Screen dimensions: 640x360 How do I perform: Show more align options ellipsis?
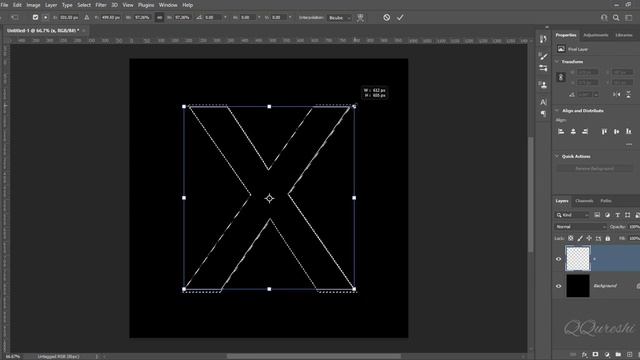[x=629, y=144]
